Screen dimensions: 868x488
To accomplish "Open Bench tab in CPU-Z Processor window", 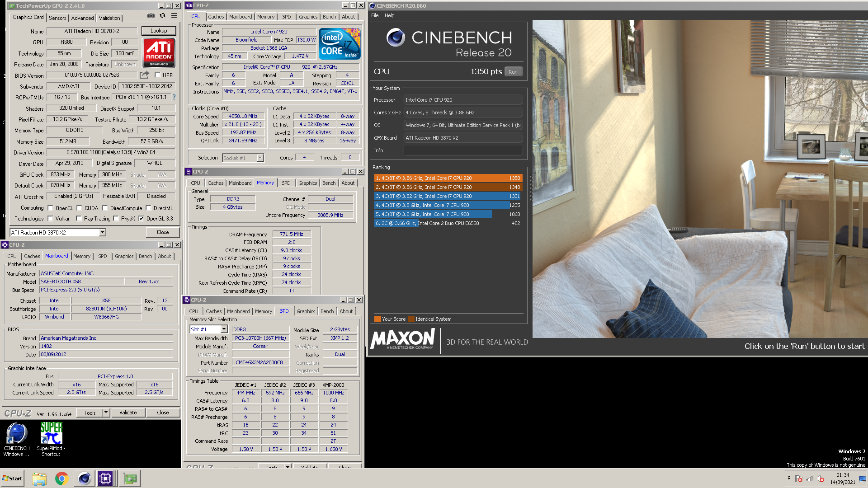I will click(x=329, y=17).
